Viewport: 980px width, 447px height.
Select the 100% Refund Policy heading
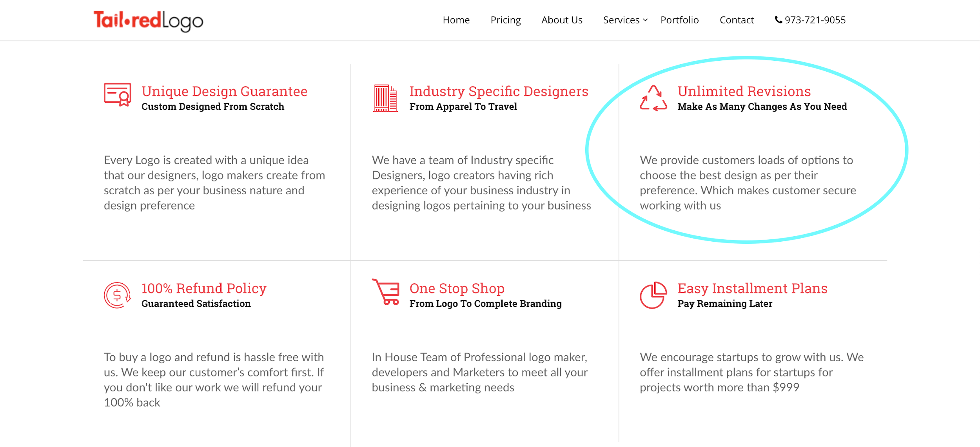click(x=204, y=288)
